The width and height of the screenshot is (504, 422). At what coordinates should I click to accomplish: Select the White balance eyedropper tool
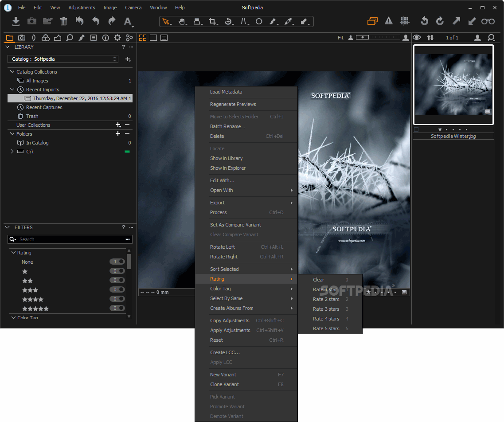coord(289,22)
